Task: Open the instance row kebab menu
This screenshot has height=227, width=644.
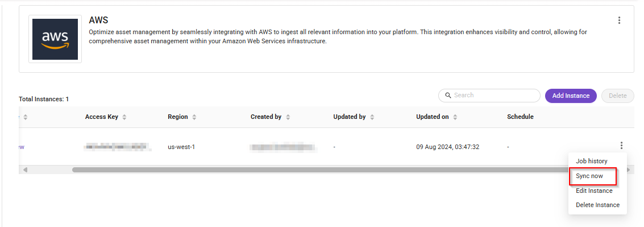Action: [621, 145]
